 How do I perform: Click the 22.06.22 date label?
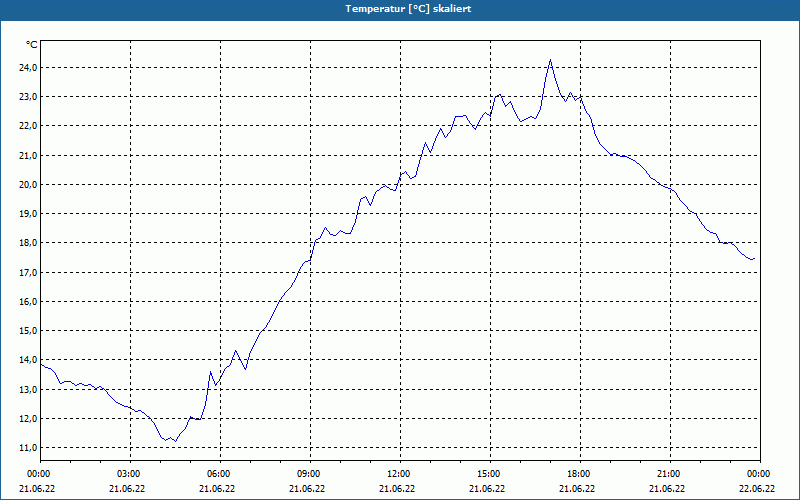coord(757,489)
